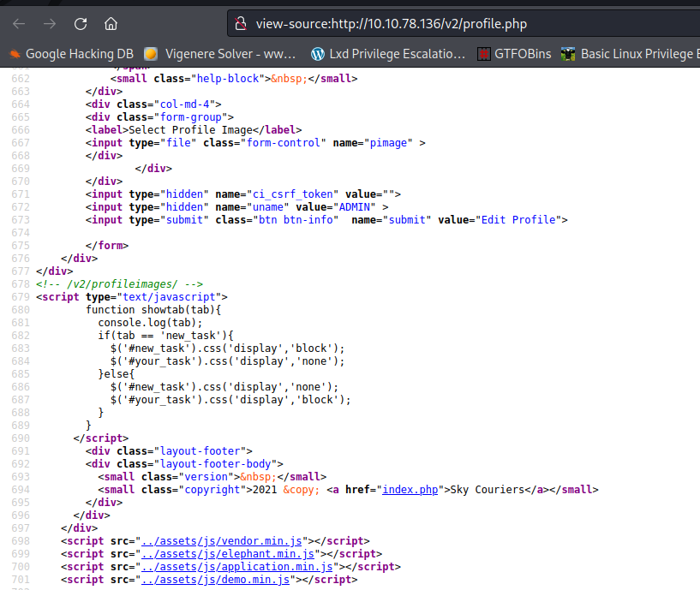700x590 pixels.
Task: Open the Google Hacking DB bookmark icon
Action: [15, 54]
